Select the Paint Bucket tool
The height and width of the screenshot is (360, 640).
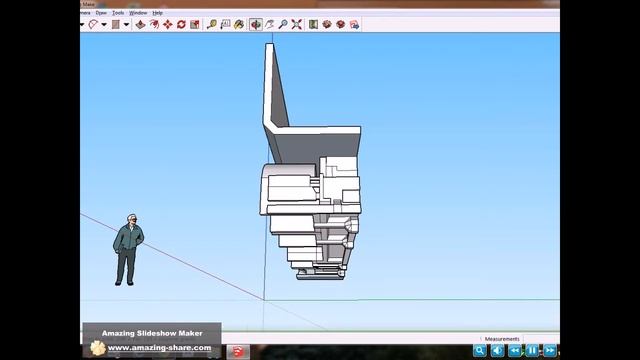[x=239, y=24]
